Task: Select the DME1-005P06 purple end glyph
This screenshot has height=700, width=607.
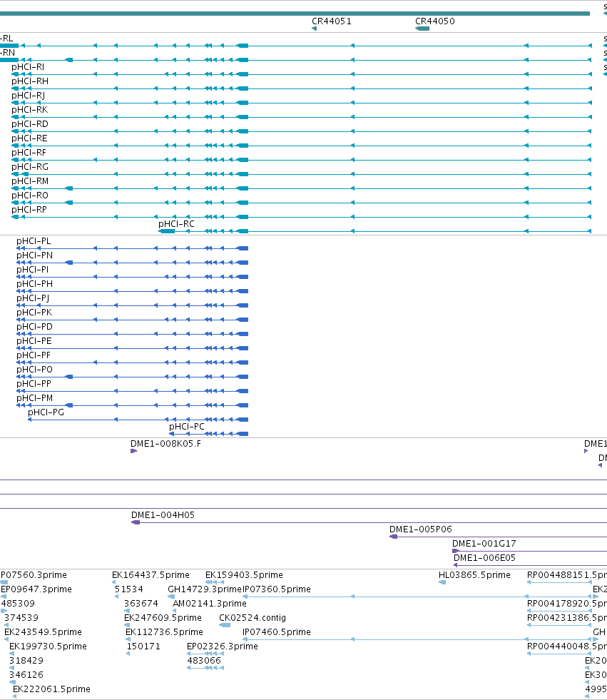Action: (x=393, y=537)
